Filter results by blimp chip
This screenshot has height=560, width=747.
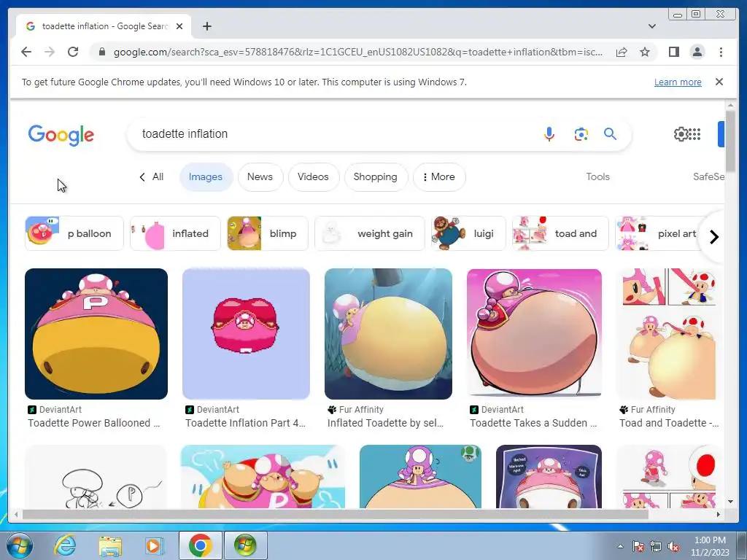(x=268, y=233)
